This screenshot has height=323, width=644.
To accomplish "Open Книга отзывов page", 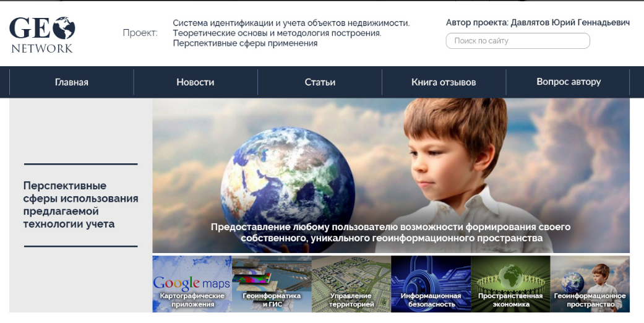I will click(444, 82).
